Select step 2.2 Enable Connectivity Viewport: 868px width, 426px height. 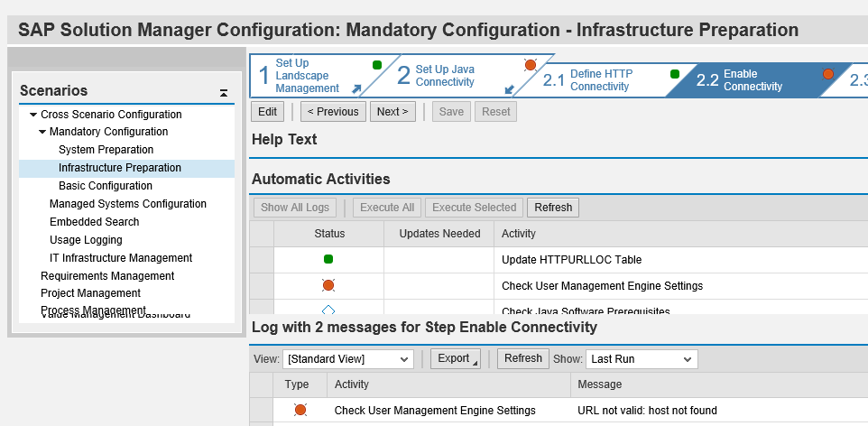pyautogui.click(x=753, y=80)
